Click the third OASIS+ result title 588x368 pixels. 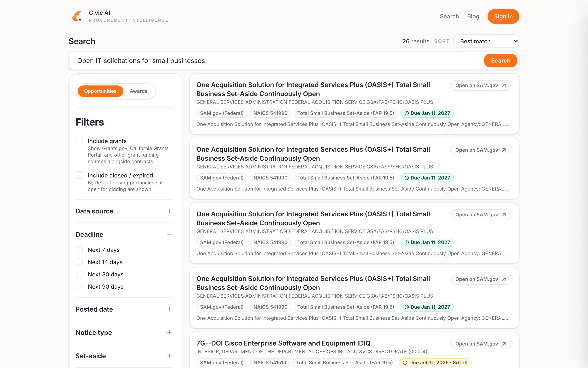pyautogui.click(x=313, y=219)
